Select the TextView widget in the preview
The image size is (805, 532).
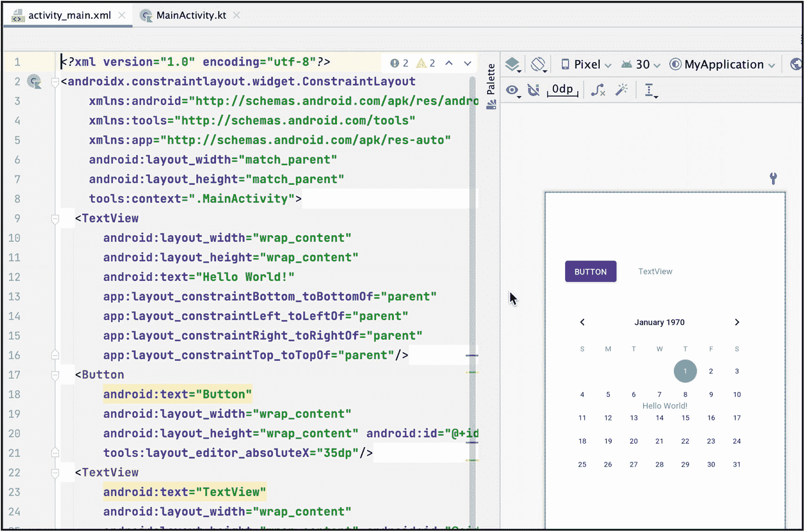point(655,272)
